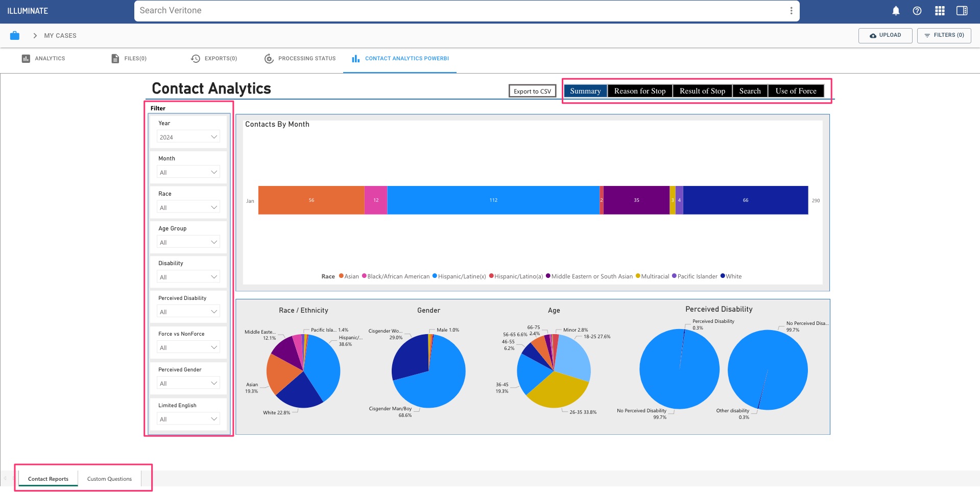Switch to Result of Stop tab

coord(702,91)
